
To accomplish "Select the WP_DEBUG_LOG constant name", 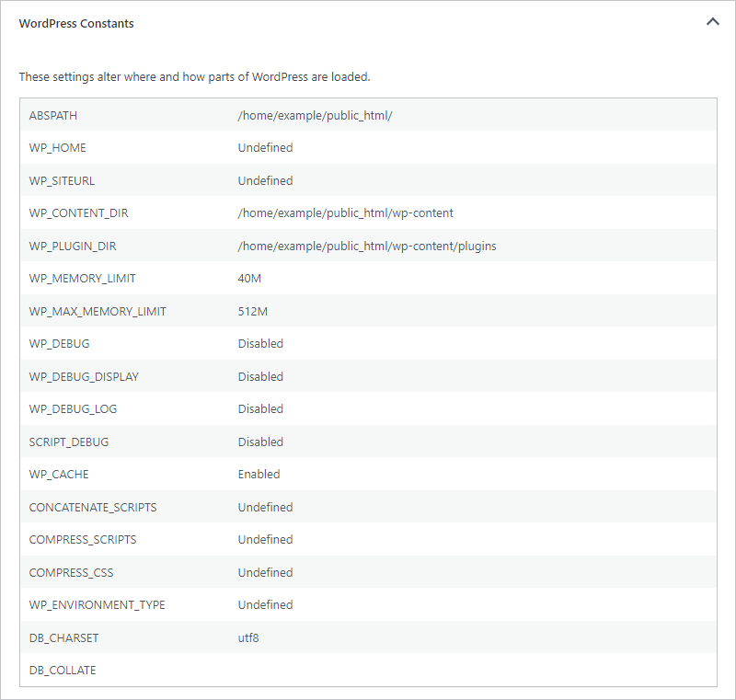I will pos(73,408).
